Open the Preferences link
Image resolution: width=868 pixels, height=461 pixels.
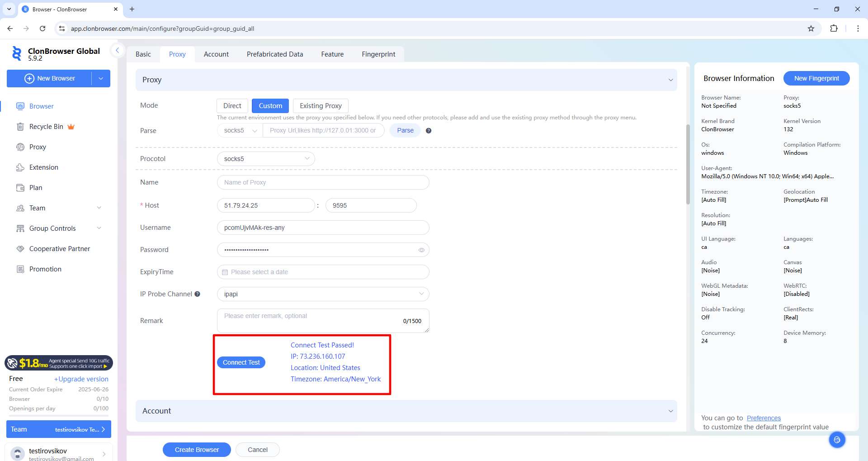pyautogui.click(x=764, y=418)
